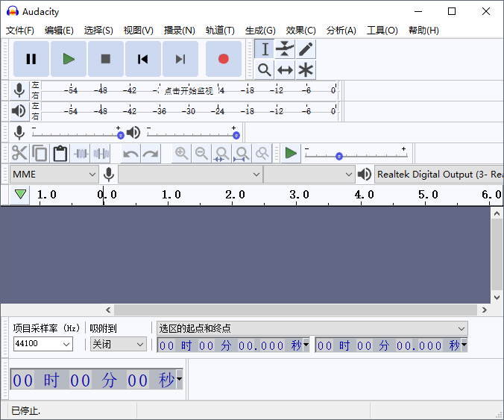
Task: Select the Zoom magnifier tool
Action: (265, 70)
